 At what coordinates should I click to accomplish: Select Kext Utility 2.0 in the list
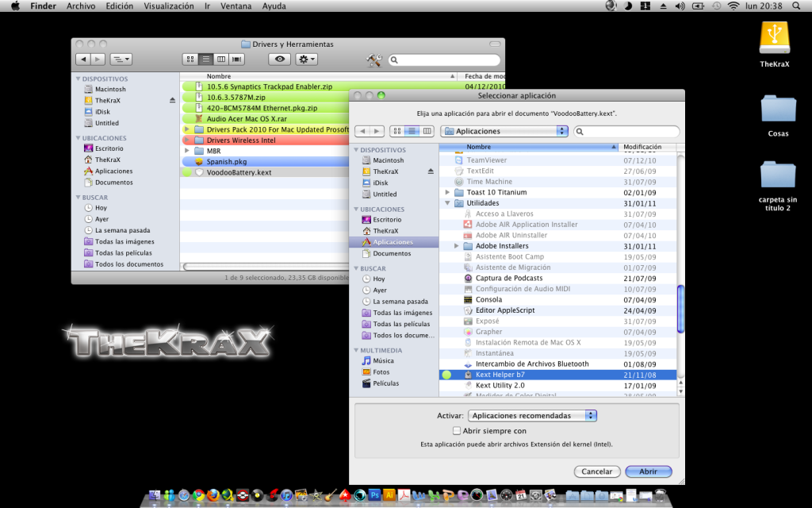(557, 385)
